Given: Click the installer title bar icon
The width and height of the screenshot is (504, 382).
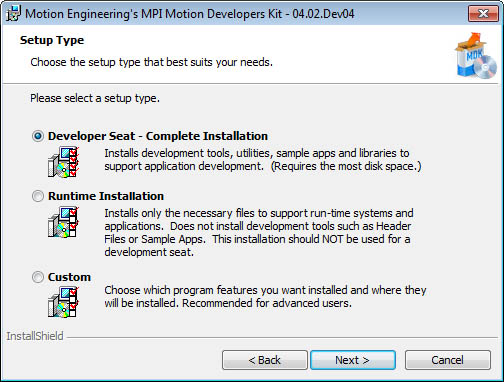Looking at the screenshot, I should point(14,14).
